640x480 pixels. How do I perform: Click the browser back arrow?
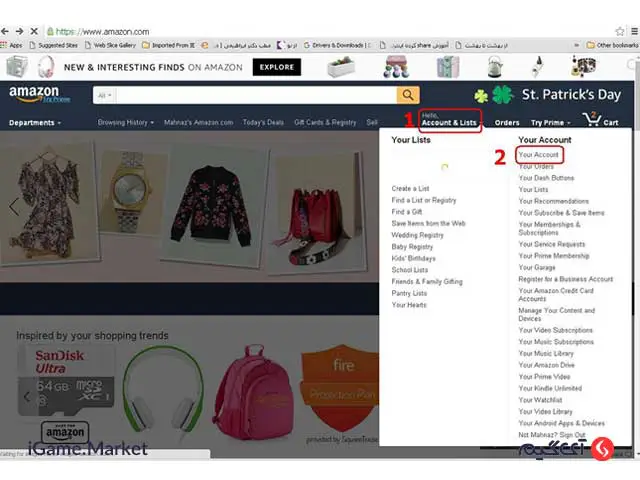tap(5, 31)
